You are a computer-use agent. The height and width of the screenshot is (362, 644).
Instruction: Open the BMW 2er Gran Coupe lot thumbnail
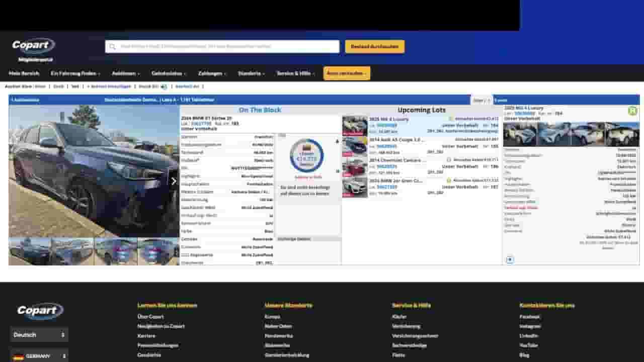coord(355,188)
